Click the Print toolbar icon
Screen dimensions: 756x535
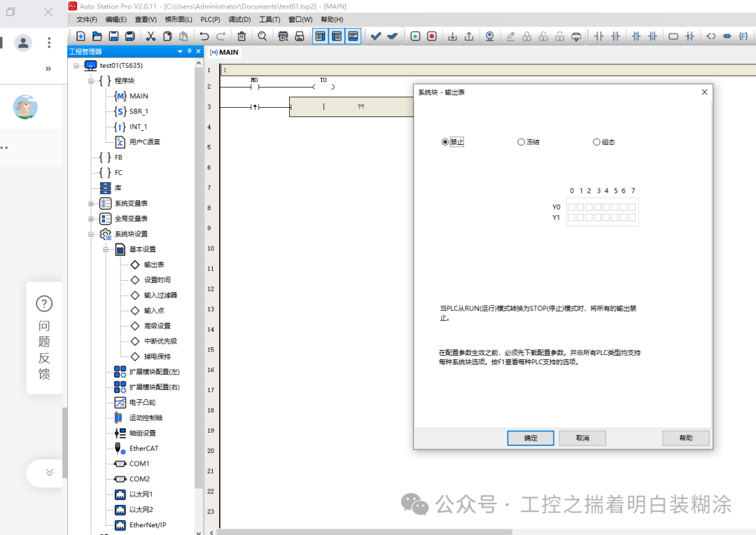[x=300, y=36]
